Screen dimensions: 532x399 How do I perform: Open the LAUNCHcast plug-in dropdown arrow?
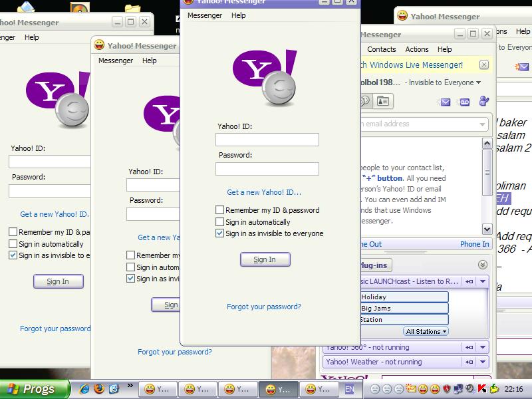pos(483,281)
